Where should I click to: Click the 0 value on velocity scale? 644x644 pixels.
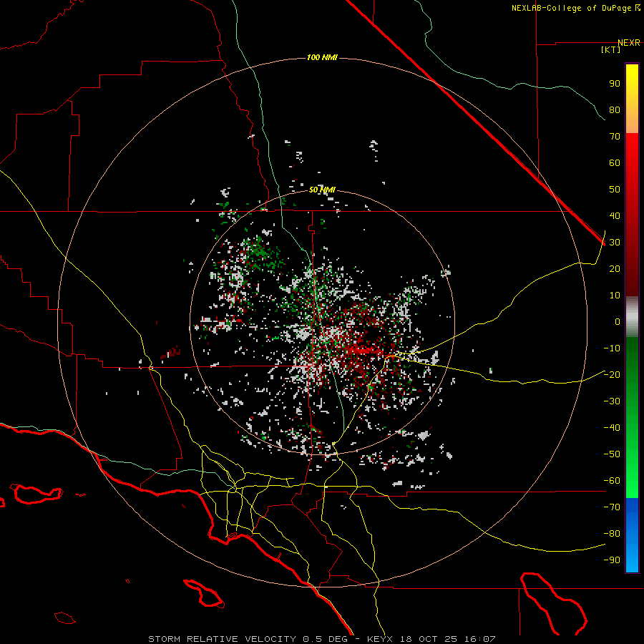tap(618, 322)
